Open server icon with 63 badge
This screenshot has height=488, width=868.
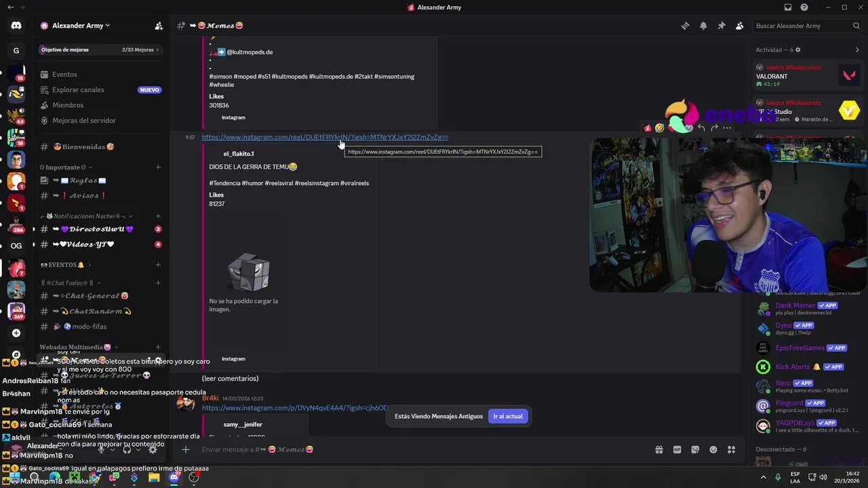click(16, 115)
